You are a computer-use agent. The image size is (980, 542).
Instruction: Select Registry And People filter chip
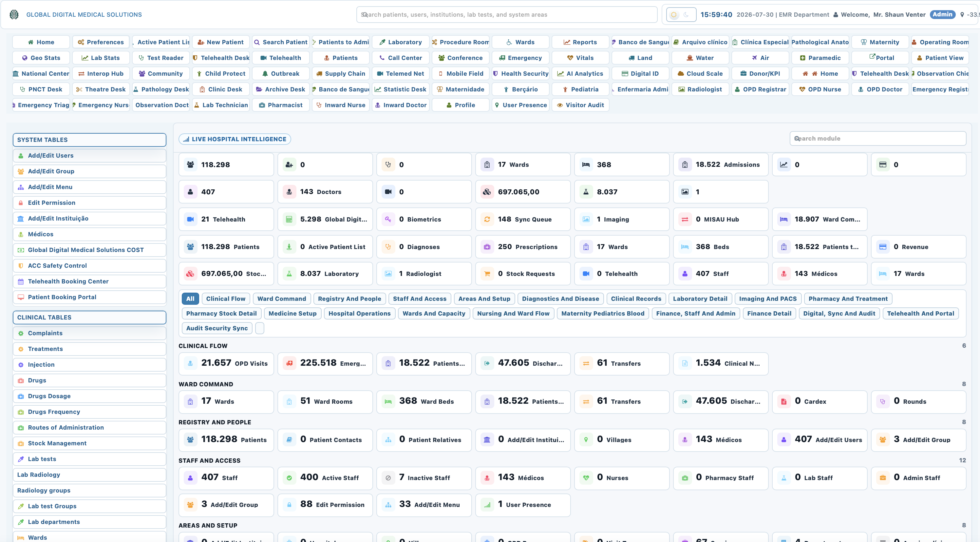[349, 299]
